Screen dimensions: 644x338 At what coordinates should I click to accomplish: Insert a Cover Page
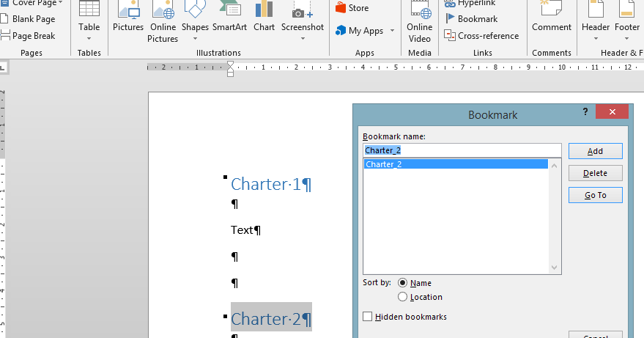pos(32,3)
